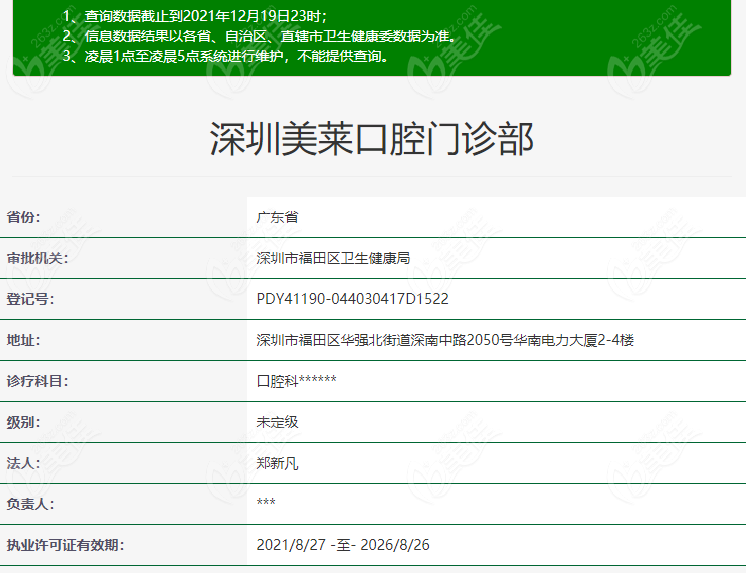
Task: Click the 广东省 value
Action: click(x=277, y=217)
